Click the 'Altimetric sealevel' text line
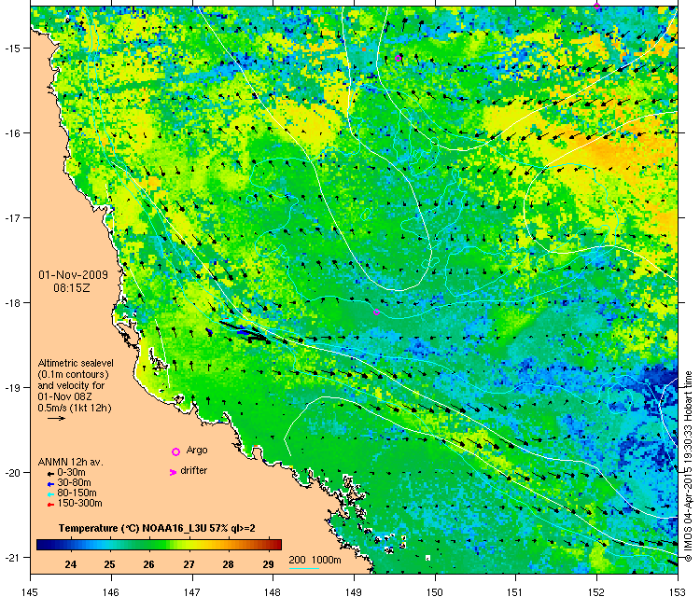This screenshot has width=700, height=597. (x=76, y=363)
